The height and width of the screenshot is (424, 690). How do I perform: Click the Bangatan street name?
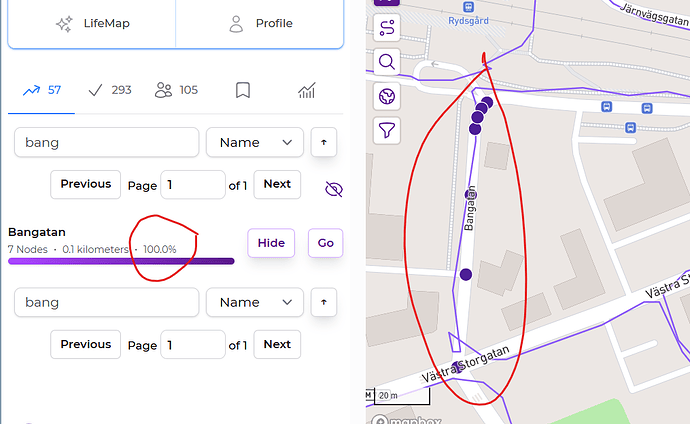(37, 232)
